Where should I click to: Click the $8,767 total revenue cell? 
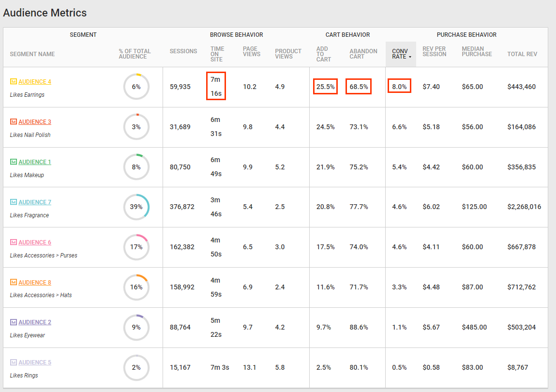tap(517, 367)
